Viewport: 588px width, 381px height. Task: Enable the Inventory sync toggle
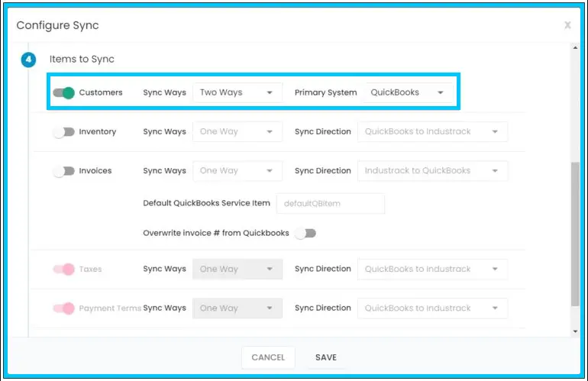point(63,131)
